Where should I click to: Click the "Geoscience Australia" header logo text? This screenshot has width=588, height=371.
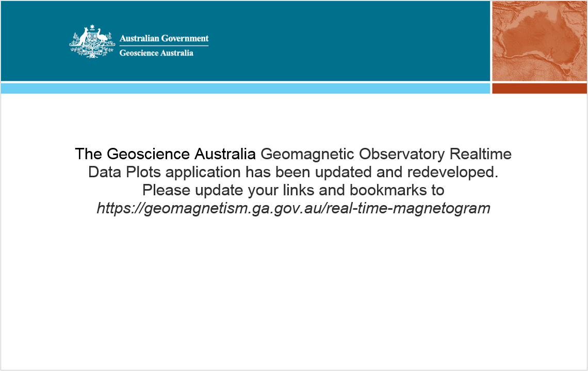pos(156,53)
